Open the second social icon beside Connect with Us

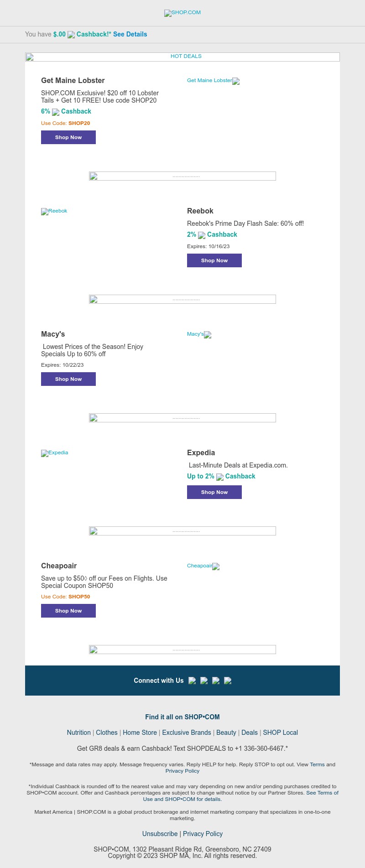[x=204, y=681]
